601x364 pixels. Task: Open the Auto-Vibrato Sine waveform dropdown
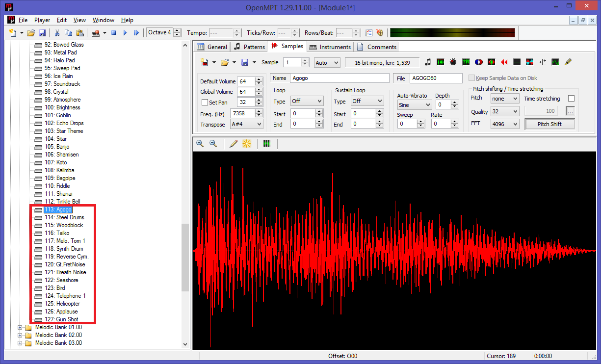(414, 105)
